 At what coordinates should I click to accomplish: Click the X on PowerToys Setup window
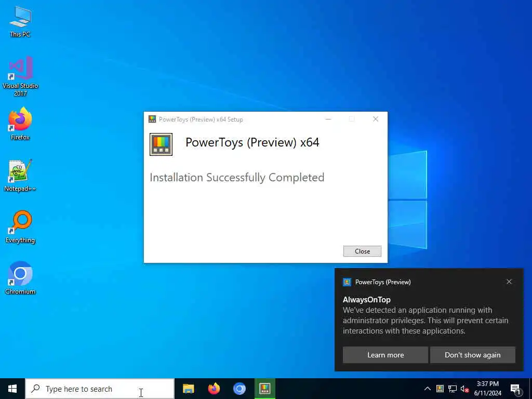[376, 119]
